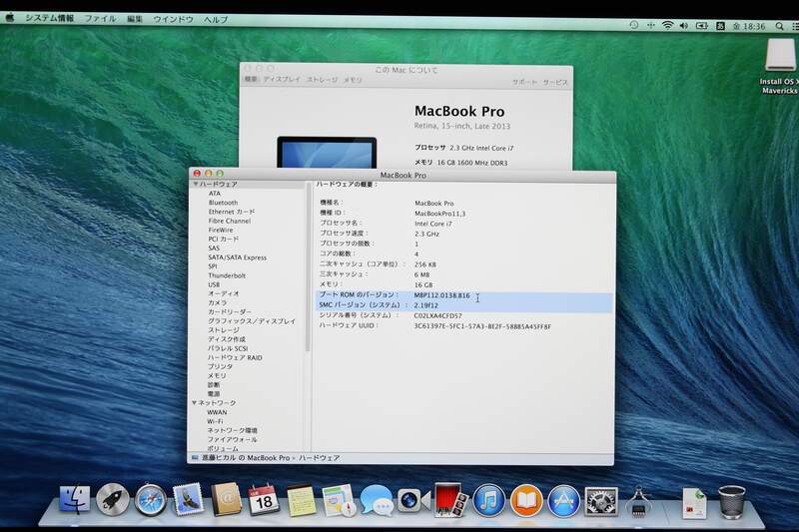
Task: Open the ウインドウ menu
Action: [x=173, y=19]
